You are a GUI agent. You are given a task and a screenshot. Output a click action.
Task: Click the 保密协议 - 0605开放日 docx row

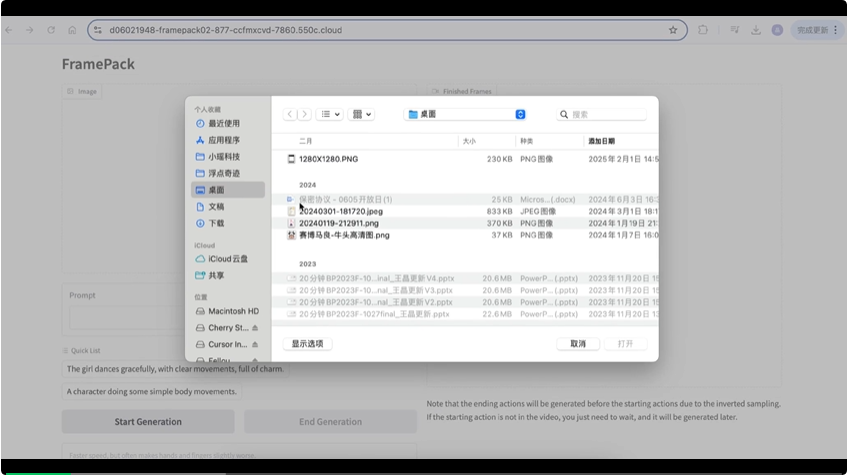click(465, 199)
